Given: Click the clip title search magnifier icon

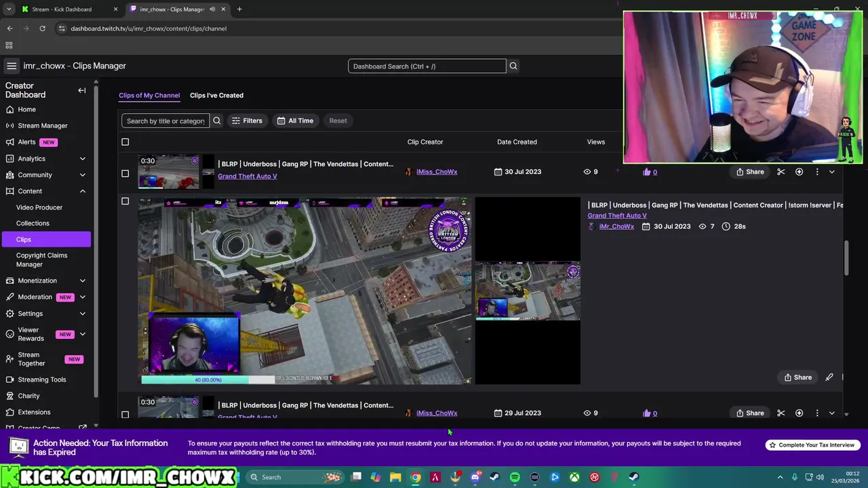Looking at the screenshot, I should click(x=217, y=121).
